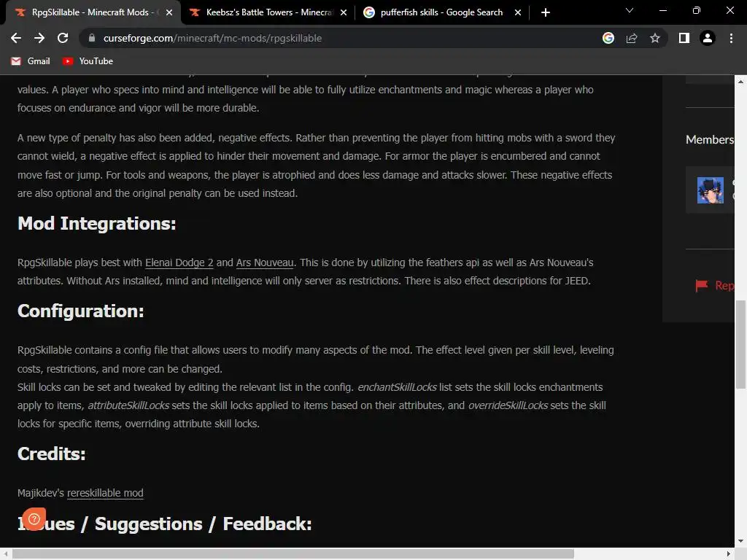
Task: Close the Keebsz's Battle Towers tab
Action: click(x=344, y=12)
